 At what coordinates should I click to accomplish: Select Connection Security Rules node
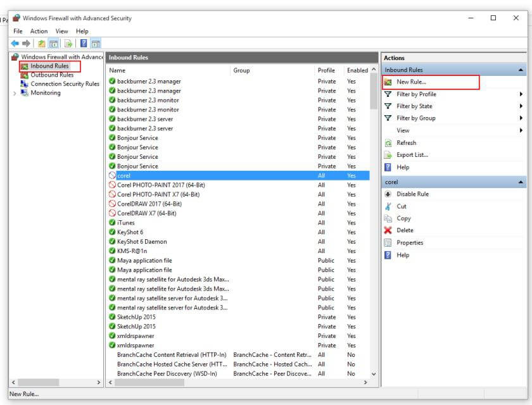tap(65, 84)
